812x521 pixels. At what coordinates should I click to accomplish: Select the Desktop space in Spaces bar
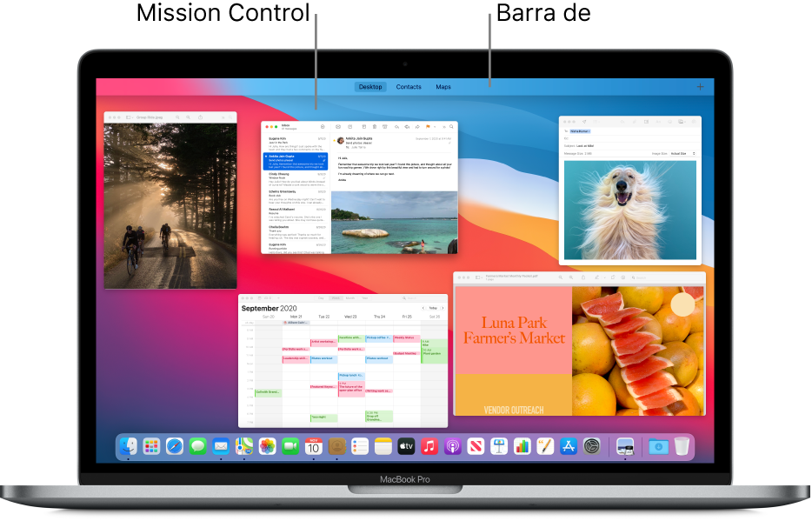pyautogui.click(x=370, y=87)
